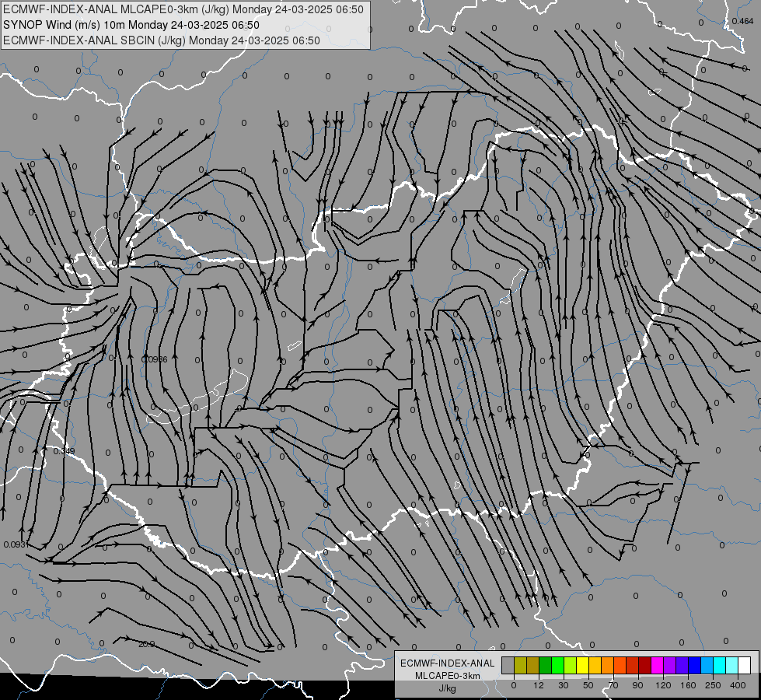Click the legend label 400
761x700 pixels.
click(x=738, y=685)
